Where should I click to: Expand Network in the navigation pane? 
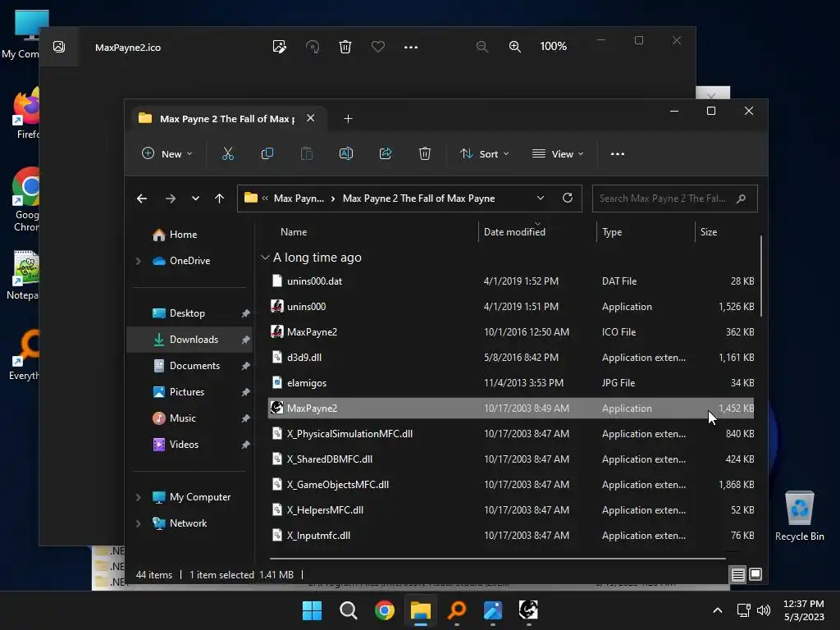pos(138,523)
